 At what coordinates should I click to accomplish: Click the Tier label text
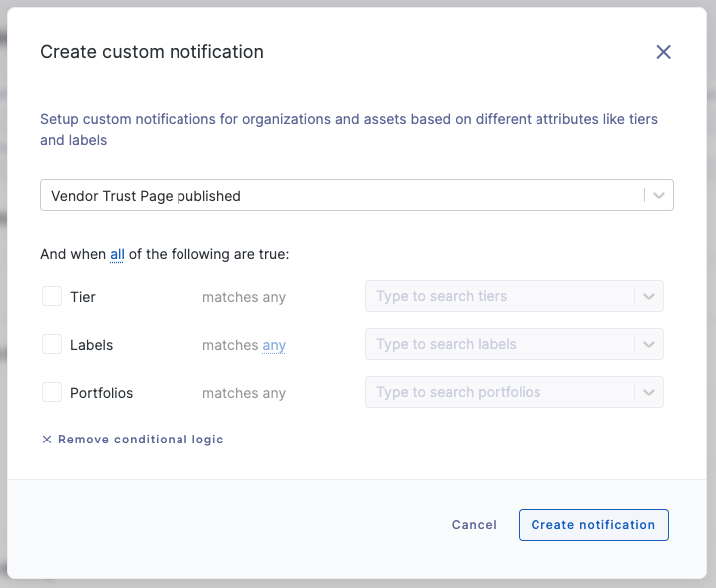click(83, 297)
